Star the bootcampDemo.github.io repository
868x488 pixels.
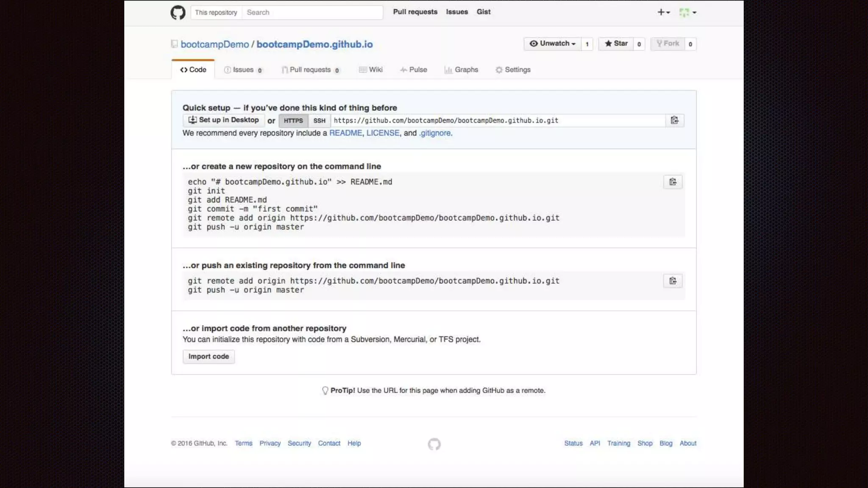coord(616,44)
